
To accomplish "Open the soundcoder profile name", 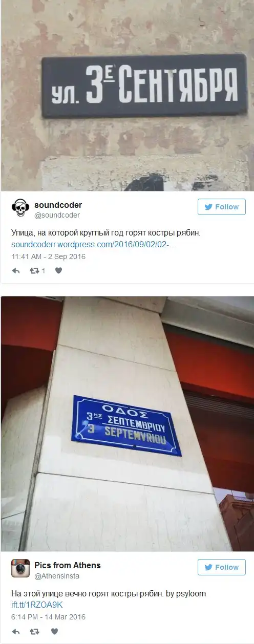I will pos(58,205).
